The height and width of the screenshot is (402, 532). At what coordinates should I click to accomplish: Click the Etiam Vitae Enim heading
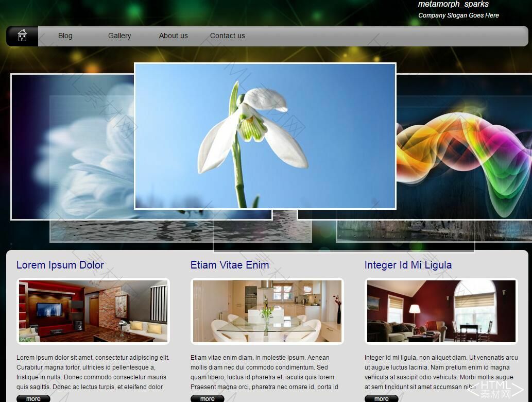point(230,265)
